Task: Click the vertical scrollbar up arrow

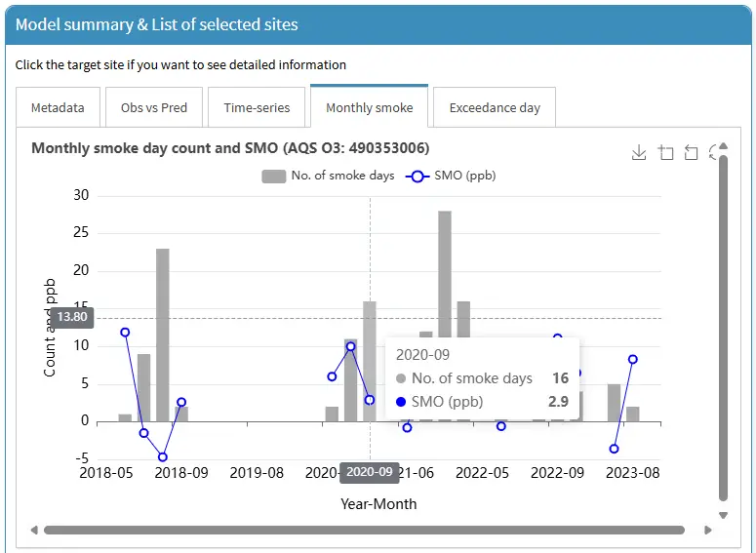Action: [x=723, y=145]
